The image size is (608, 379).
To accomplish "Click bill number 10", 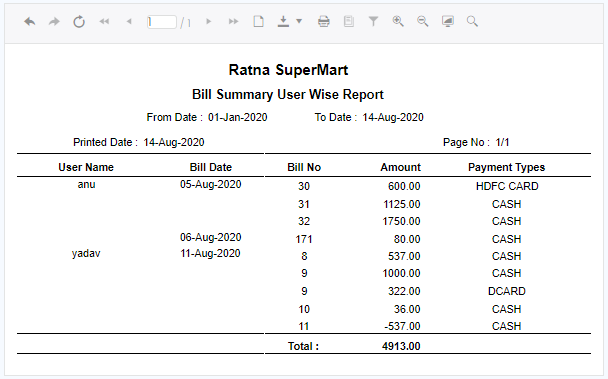I will pos(304,310).
